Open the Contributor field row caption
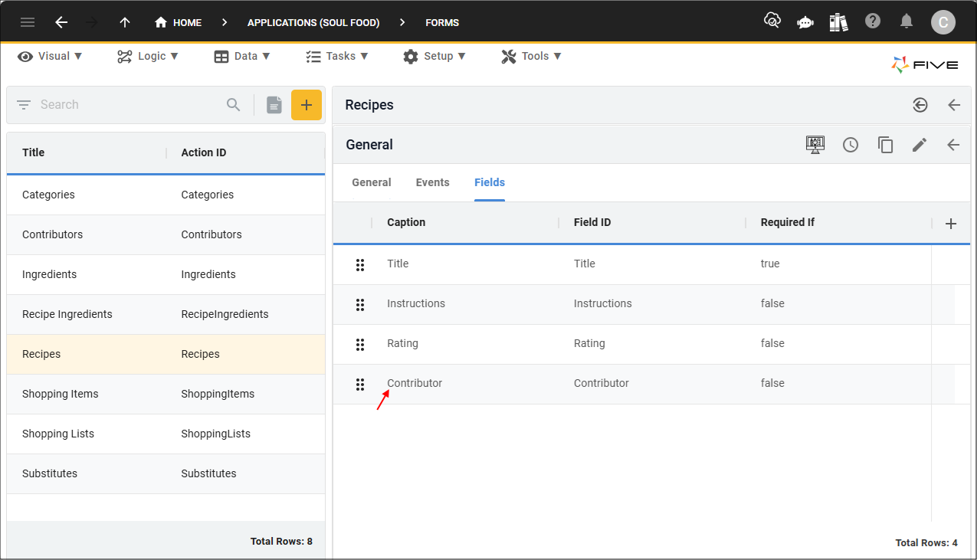The height and width of the screenshot is (560, 977). coord(415,383)
